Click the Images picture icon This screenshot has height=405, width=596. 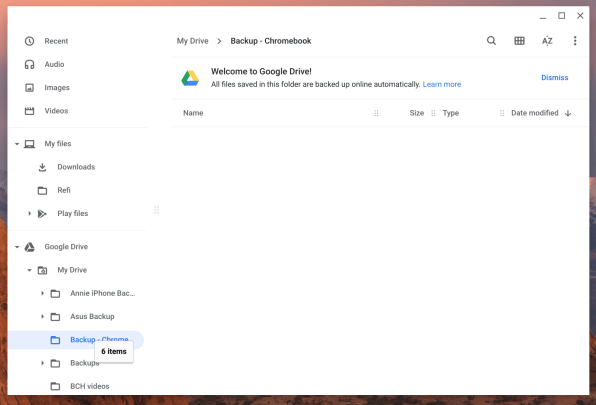tap(29, 88)
